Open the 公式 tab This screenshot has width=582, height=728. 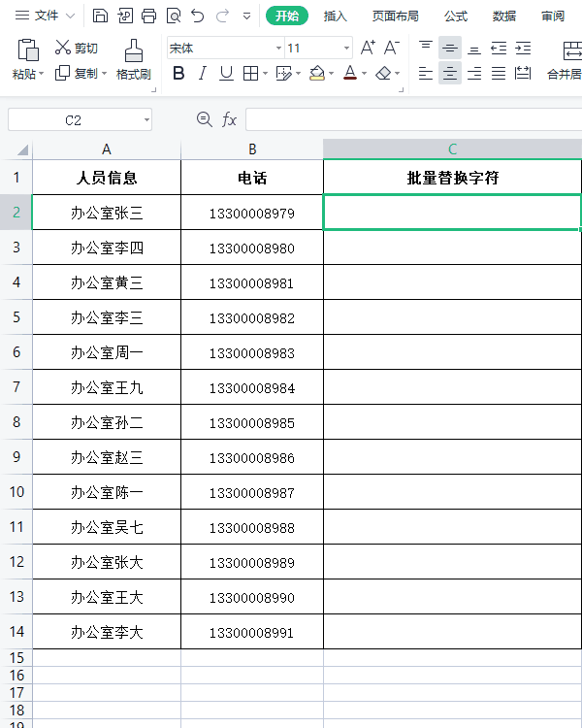point(455,16)
